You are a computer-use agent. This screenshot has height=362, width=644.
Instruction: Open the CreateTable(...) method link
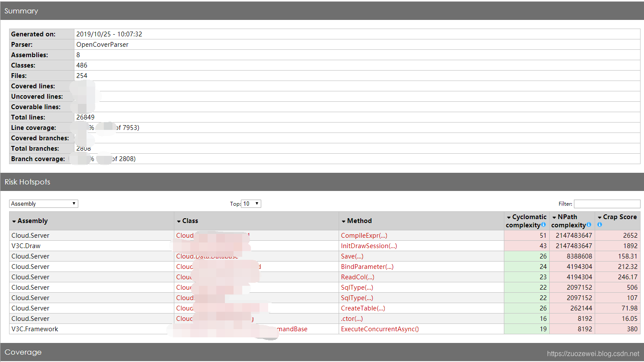click(363, 308)
